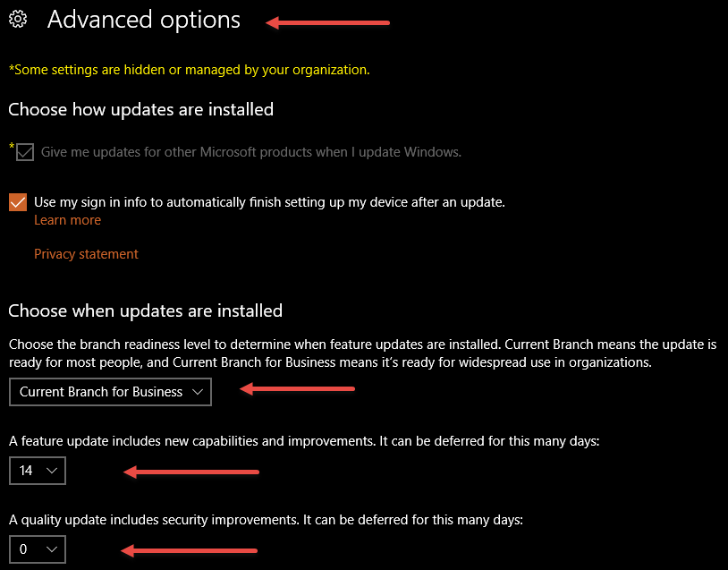Click the chevron arrow beside the 0 value
The image size is (728, 570).
(x=52, y=549)
